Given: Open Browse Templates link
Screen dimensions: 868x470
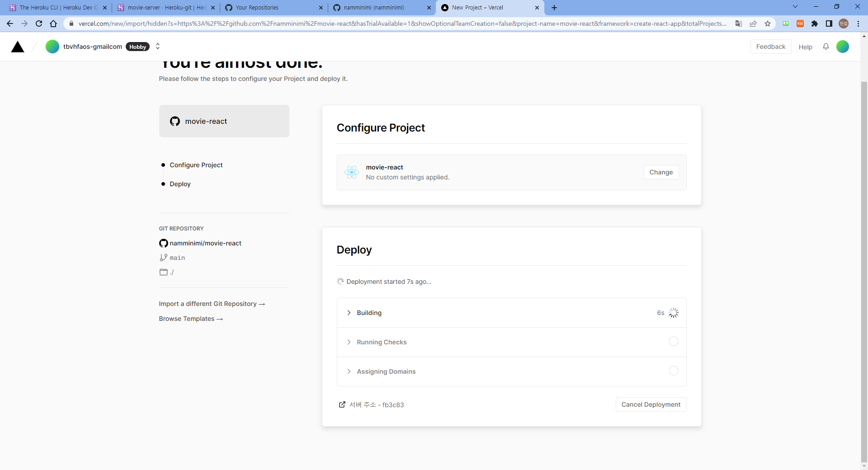Looking at the screenshot, I should click(x=191, y=319).
